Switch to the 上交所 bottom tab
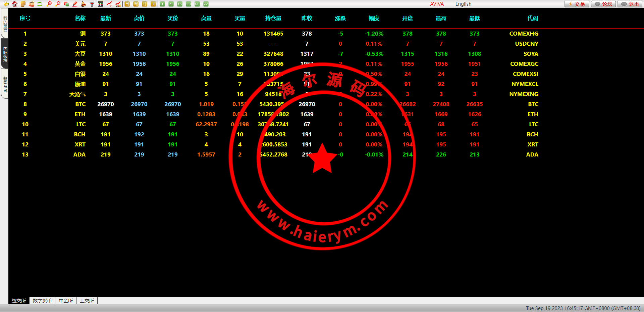Image resolution: width=644 pixels, height=312 pixels. [x=87, y=301]
